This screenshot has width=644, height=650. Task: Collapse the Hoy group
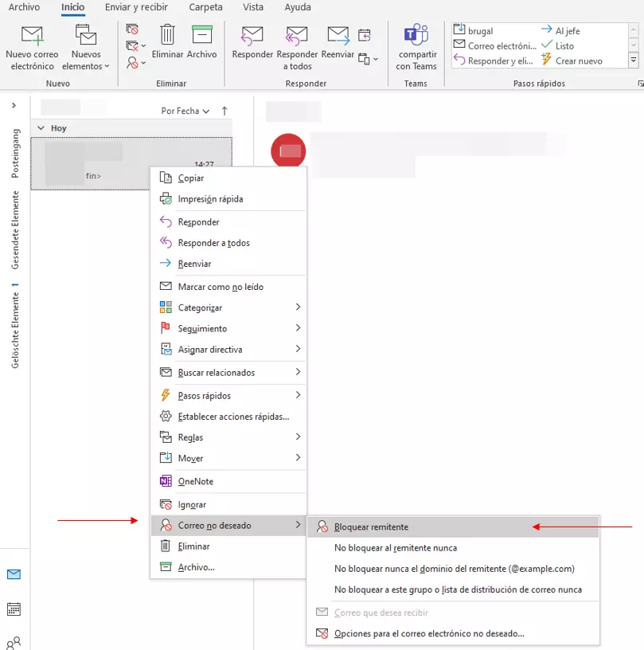pos(41,128)
